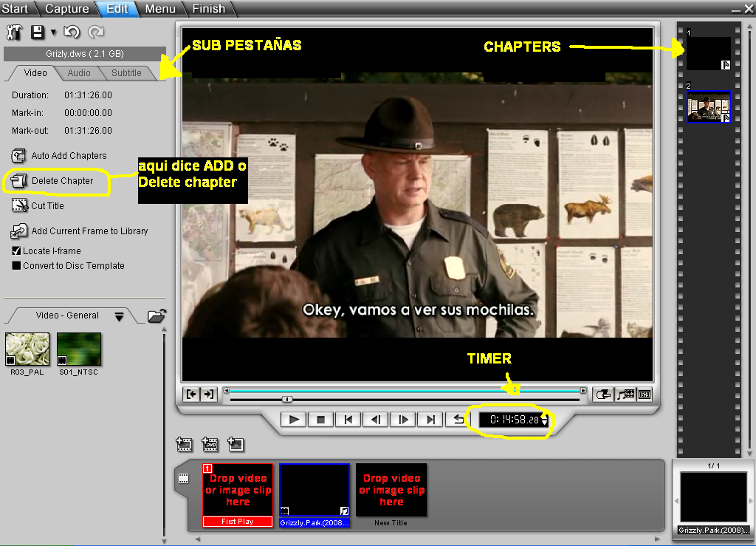Open preferences with the wrench-and-hammer icon
The width and height of the screenshot is (756, 546).
click(14, 33)
